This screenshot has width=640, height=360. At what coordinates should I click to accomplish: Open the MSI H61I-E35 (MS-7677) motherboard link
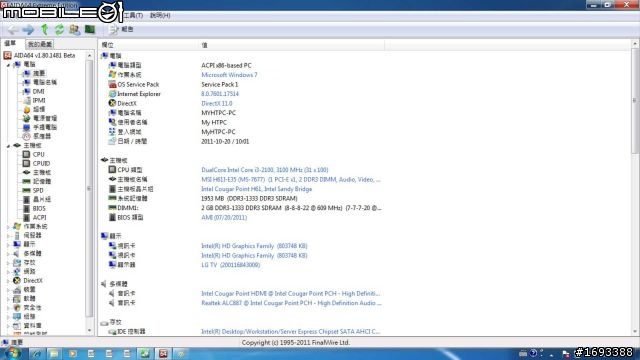[x=291, y=180]
